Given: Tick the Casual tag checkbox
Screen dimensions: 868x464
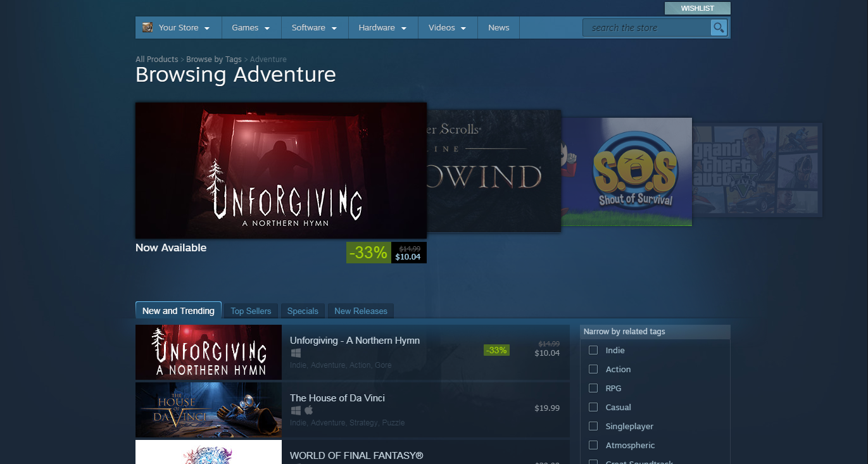Looking at the screenshot, I should click(x=593, y=407).
